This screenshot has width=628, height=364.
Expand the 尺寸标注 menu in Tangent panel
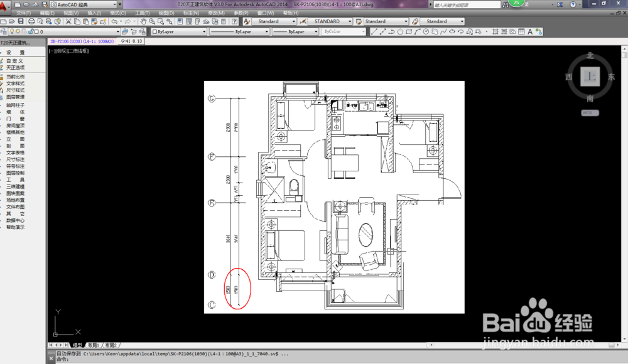click(x=15, y=159)
